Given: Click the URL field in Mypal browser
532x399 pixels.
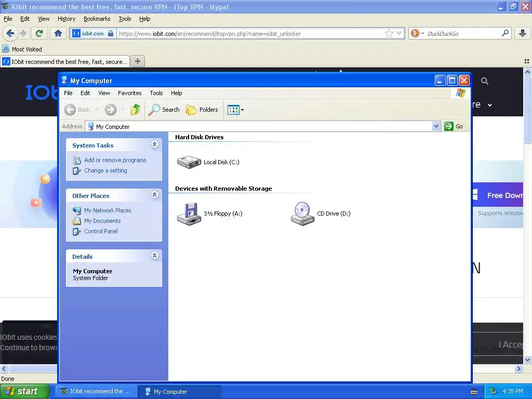Looking at the screenshot, I should [x=250, y=34].
